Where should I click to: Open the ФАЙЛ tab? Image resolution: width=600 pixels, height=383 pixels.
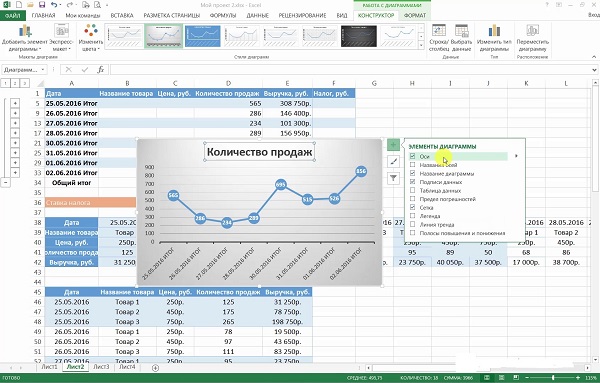13,15
